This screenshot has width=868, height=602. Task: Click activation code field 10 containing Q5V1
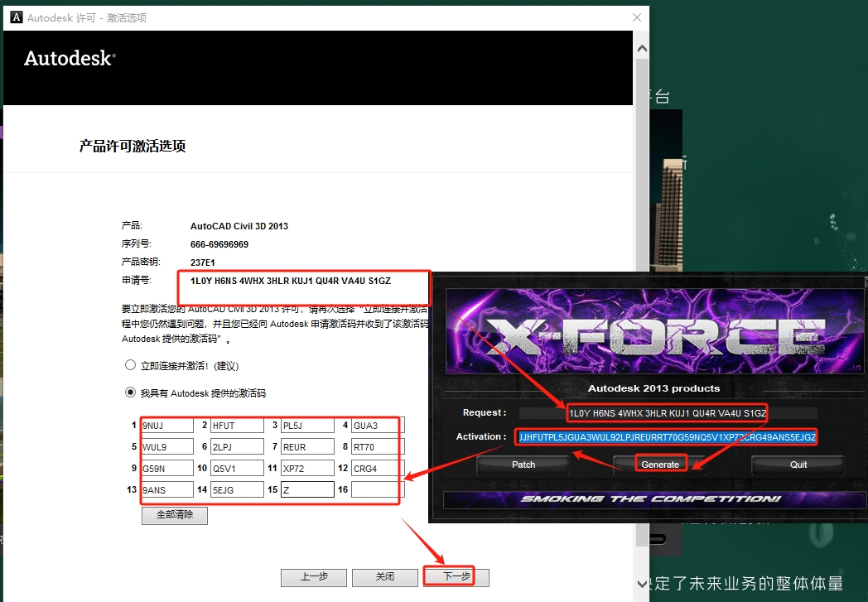pyautogui.click(x=238, y=468)
